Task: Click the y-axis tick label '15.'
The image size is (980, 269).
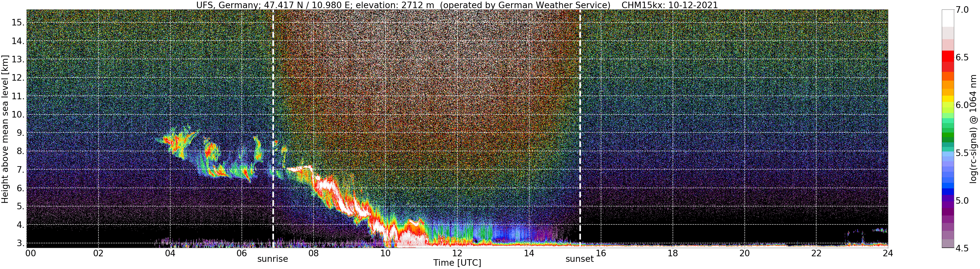Action: click(18, 23)
